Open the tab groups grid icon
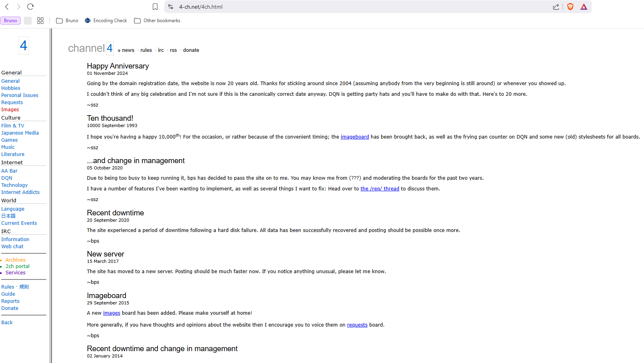The height and width of the screenshot is (363, 644). coord(40,21)
